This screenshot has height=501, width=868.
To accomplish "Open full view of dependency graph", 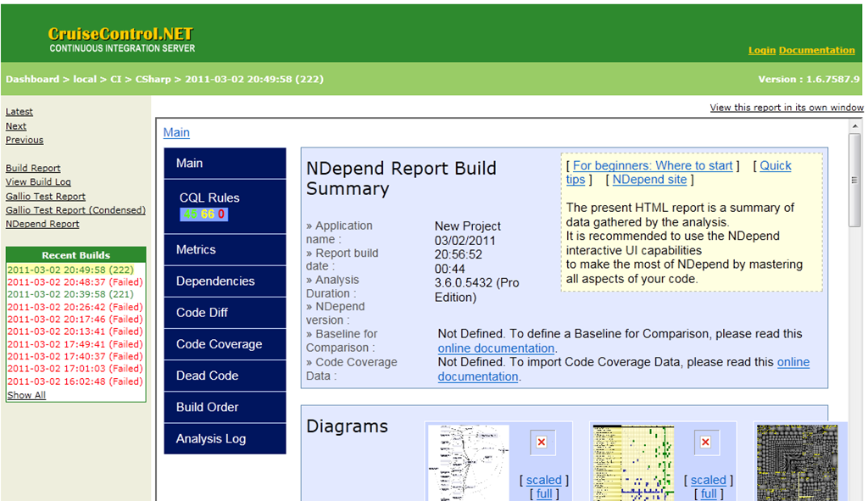I will (544, 494).
